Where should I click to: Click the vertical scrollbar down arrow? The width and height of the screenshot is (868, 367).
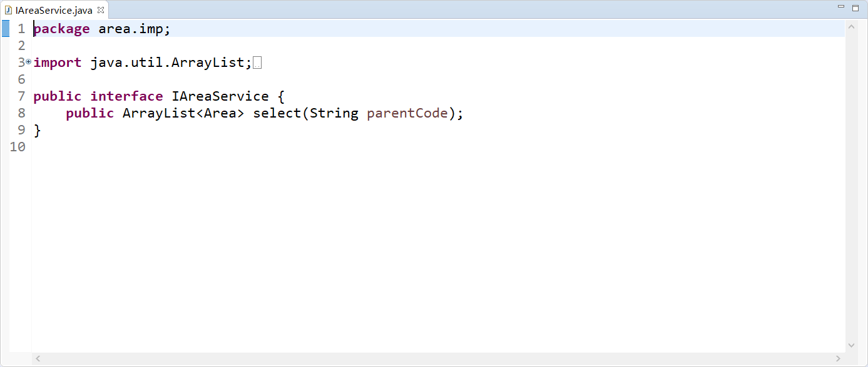(x=851, y=345)
